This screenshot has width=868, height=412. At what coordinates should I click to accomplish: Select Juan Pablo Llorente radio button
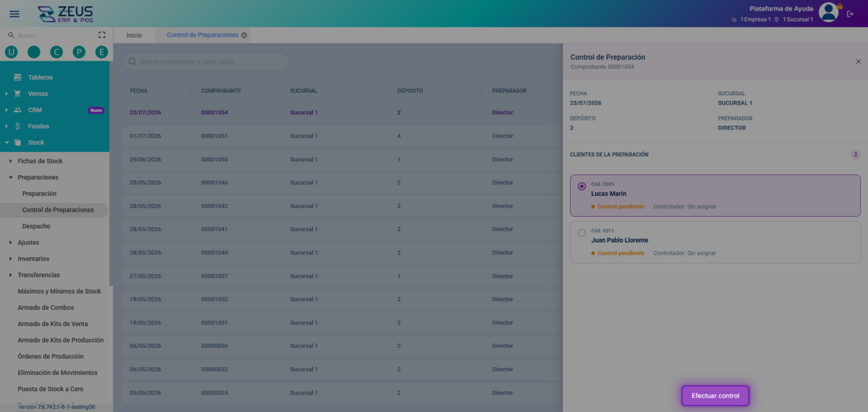click(x=582, y=233)
